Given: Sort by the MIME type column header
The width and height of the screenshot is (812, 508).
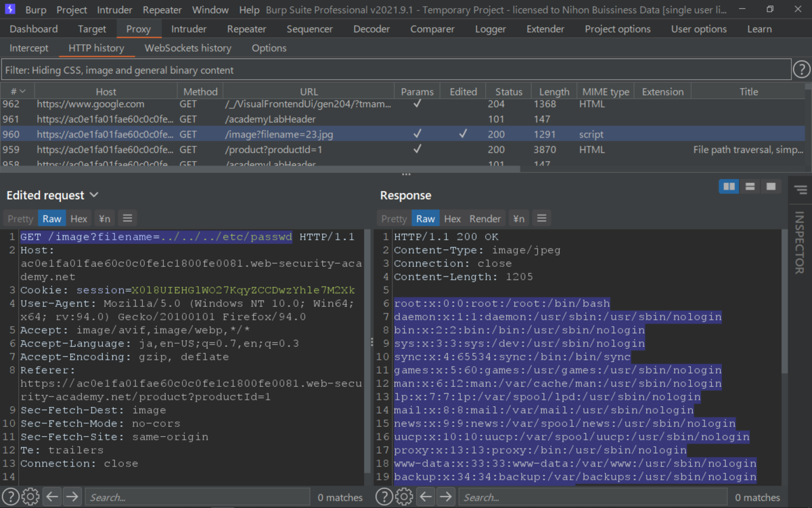Looking at the screenshot, I should (x=606, y=91).
